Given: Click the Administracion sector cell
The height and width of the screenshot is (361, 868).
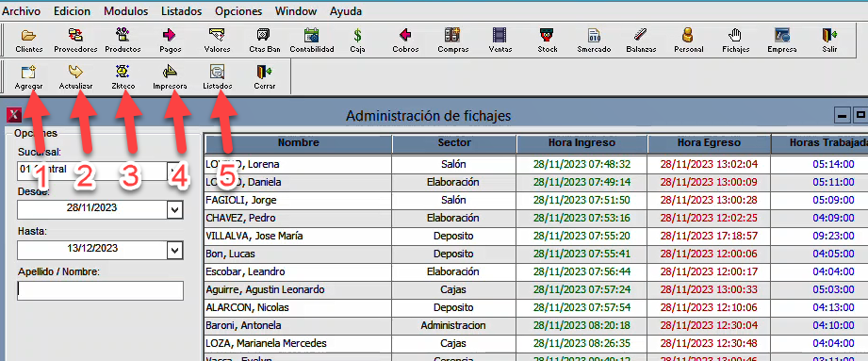Looking at the screenshot, I should click(x=454, y=325).
